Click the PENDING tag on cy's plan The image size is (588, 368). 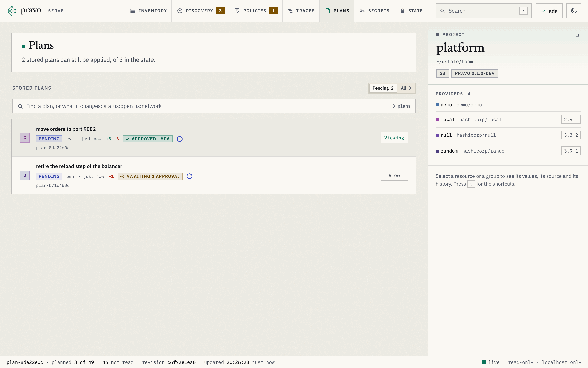tap(49, 139)
